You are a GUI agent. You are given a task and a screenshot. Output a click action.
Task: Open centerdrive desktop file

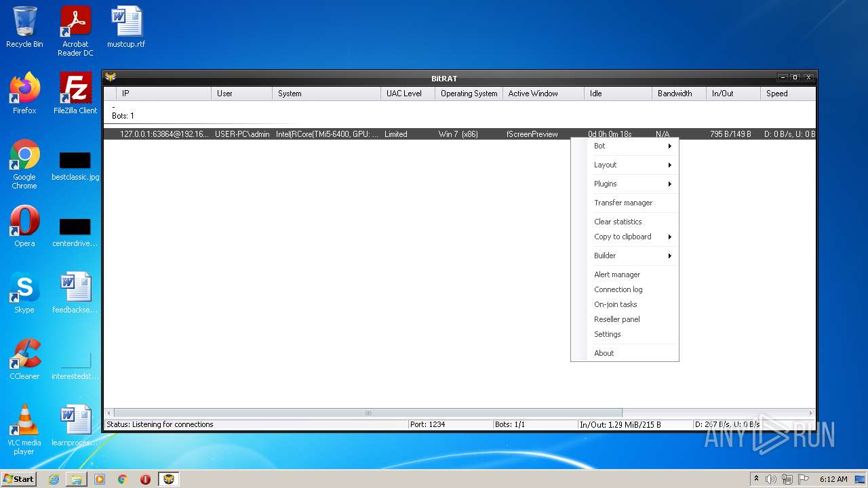point(75,233)
